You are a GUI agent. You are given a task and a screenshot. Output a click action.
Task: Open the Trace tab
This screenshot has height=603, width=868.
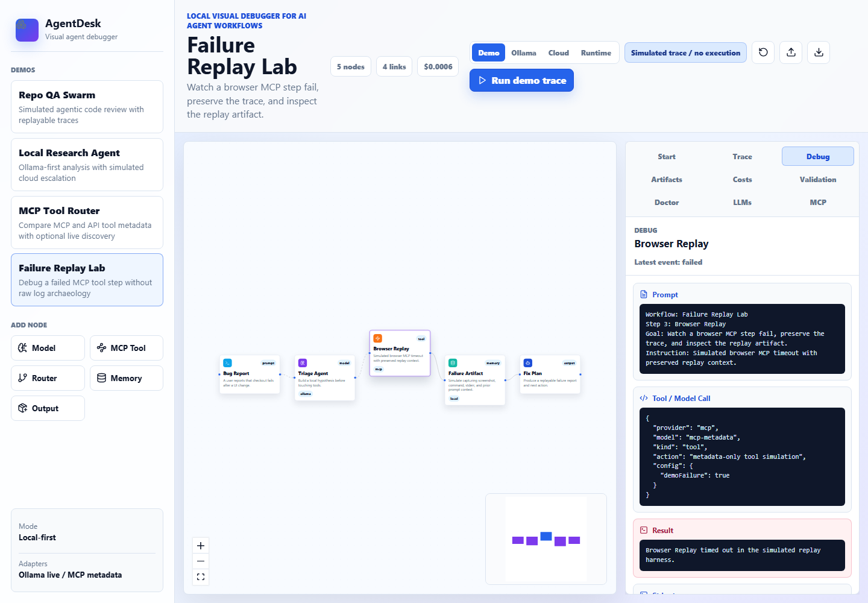(742, 156)
